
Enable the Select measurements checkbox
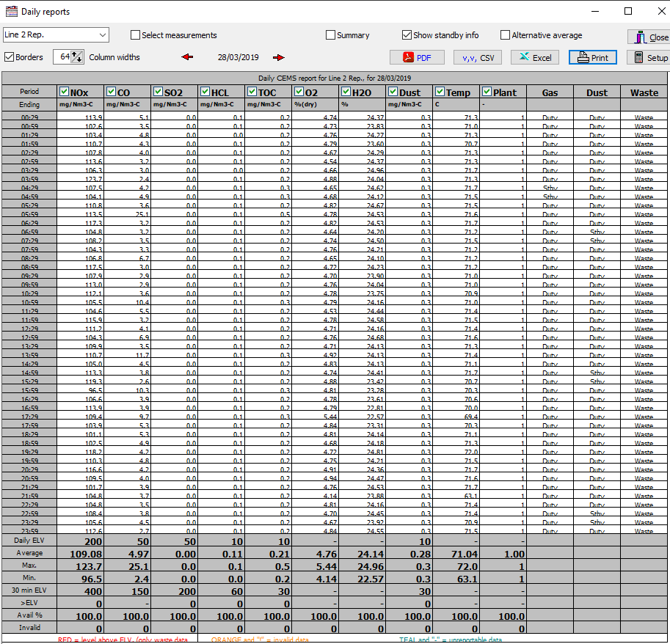136,35
